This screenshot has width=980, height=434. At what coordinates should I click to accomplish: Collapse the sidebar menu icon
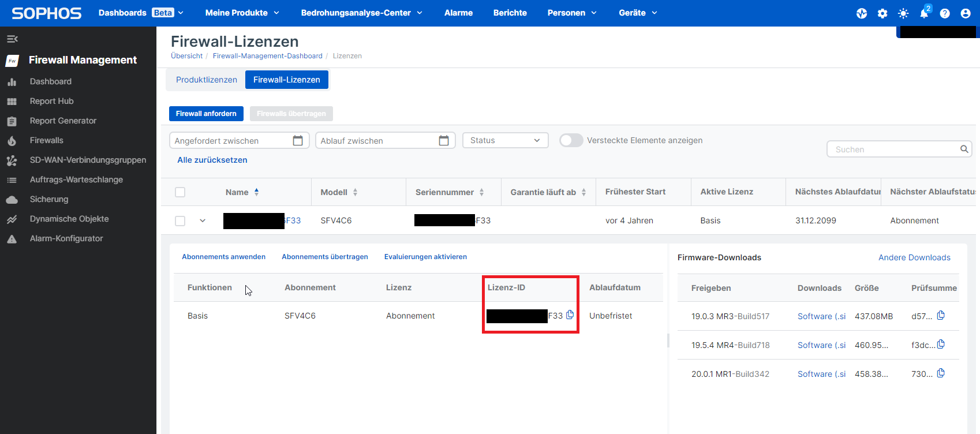pos(12,39)
